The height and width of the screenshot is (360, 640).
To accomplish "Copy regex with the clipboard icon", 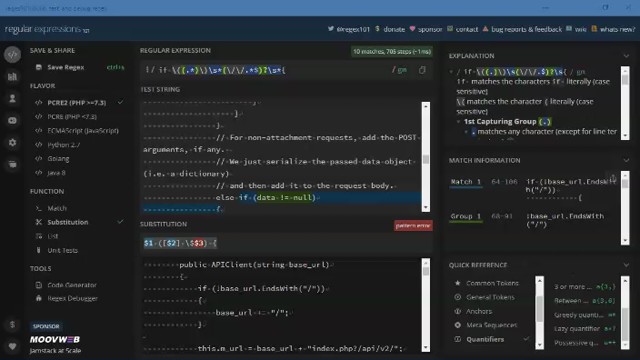I will click(422, 70).
